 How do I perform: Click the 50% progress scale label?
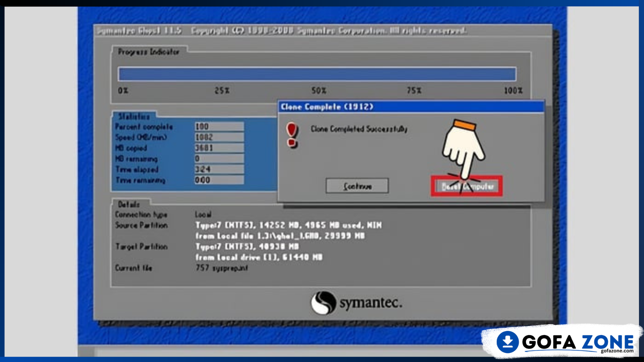(319, 91)
